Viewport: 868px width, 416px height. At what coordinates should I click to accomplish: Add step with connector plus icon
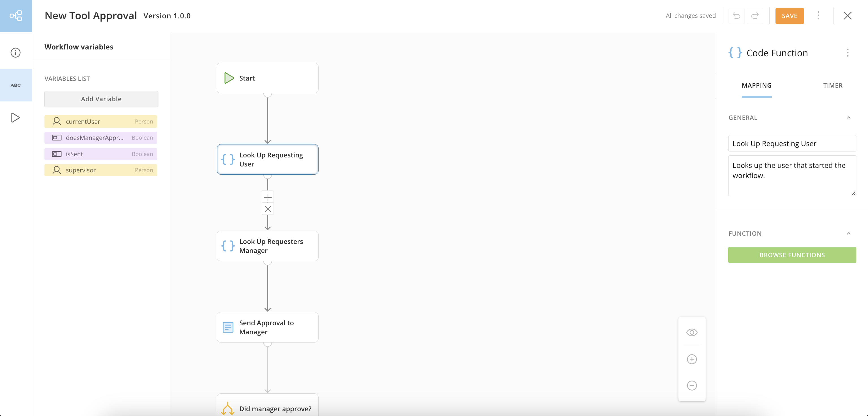[268, 197]
